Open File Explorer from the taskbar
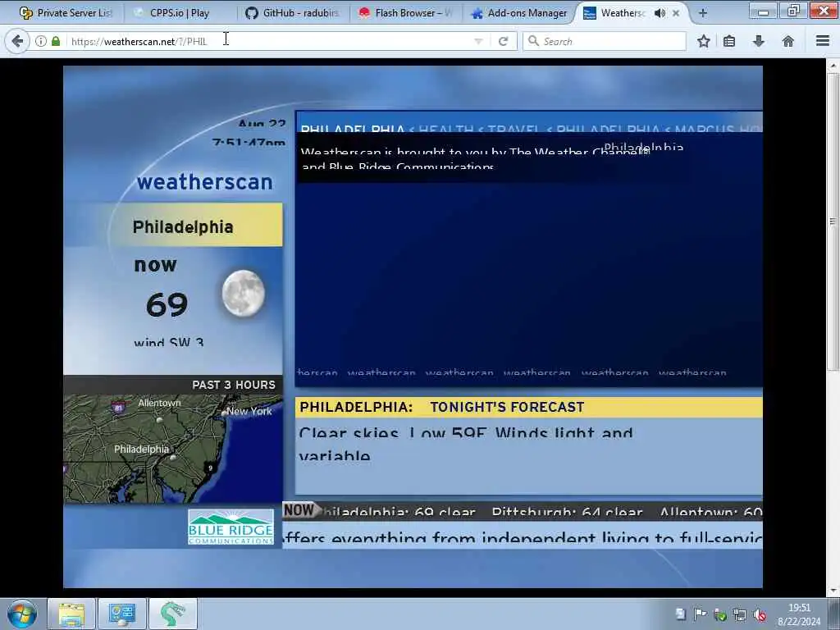 (71, 614)
